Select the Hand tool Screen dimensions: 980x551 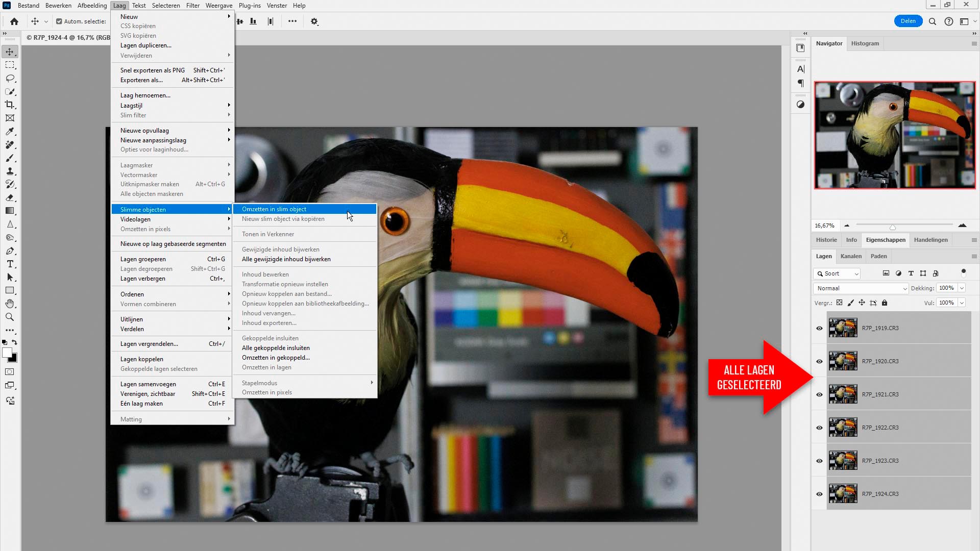click(x=10, y=304)
